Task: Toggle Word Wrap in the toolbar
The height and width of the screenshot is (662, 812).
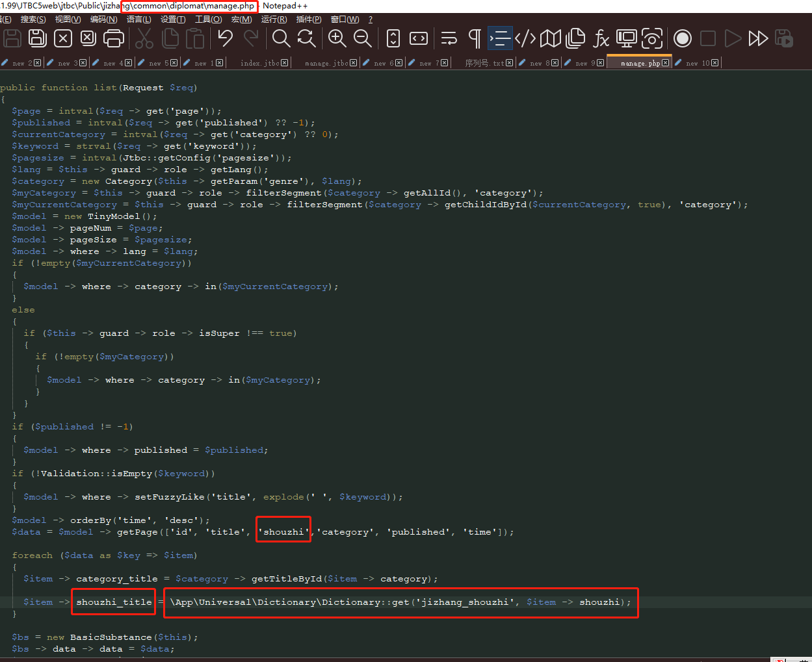Action: (x=449, y=38)
